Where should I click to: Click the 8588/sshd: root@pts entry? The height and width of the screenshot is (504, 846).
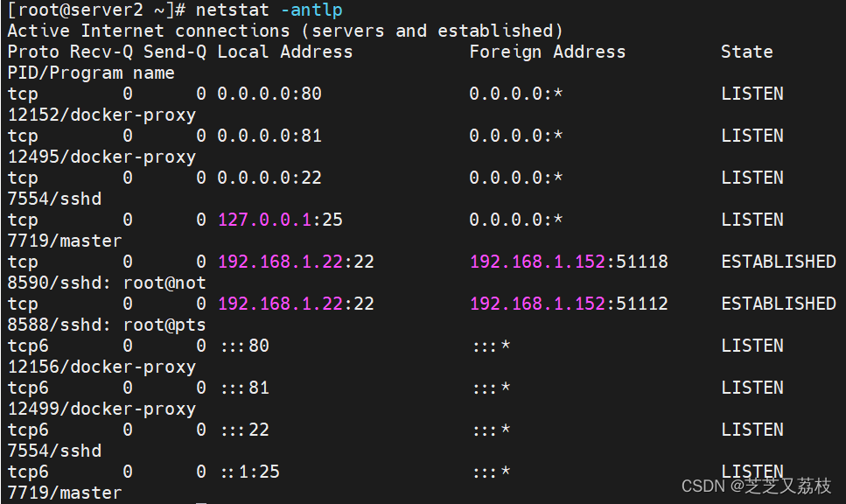point(107,325)
